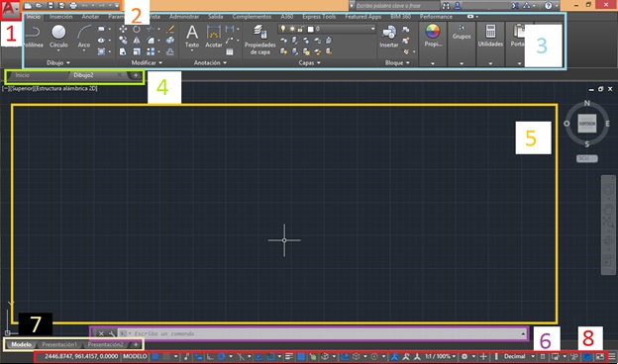Toggle clean screen icon in status bar
Image resolution: width=618 pixels, height=364 pixels.
pyautogui.click(x=599, y=356)
